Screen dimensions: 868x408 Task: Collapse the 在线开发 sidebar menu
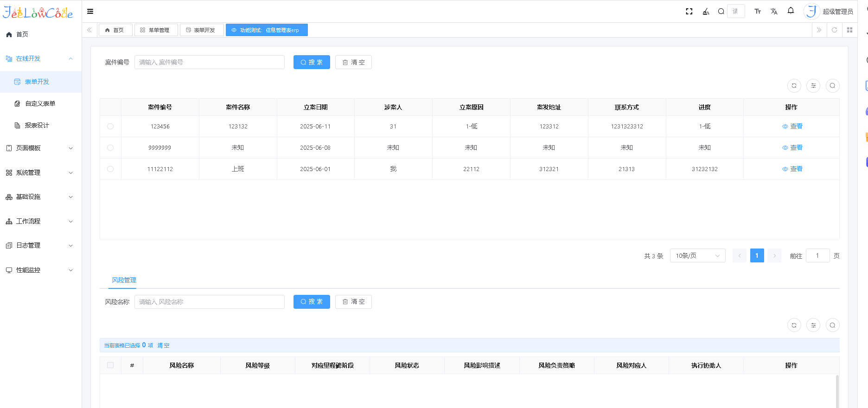[x=41, y=58]
